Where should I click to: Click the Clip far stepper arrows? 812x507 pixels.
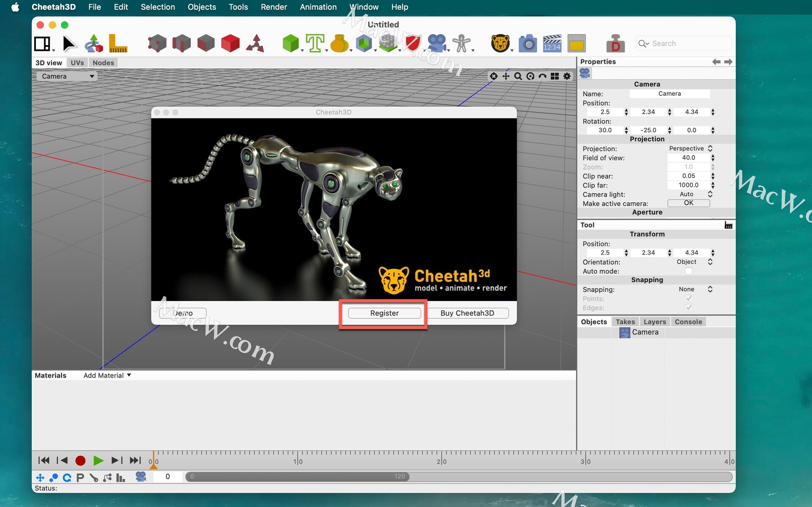coord(713,185)
